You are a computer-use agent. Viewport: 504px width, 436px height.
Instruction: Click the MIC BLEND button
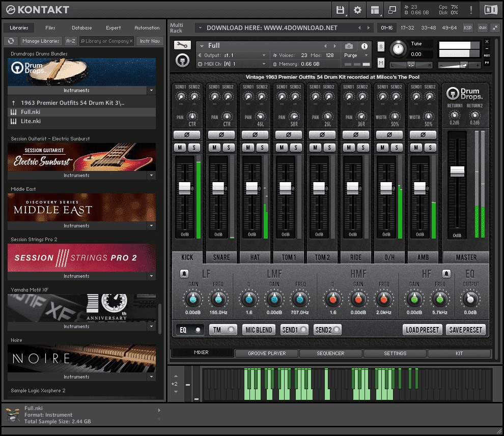coord(259,330)
